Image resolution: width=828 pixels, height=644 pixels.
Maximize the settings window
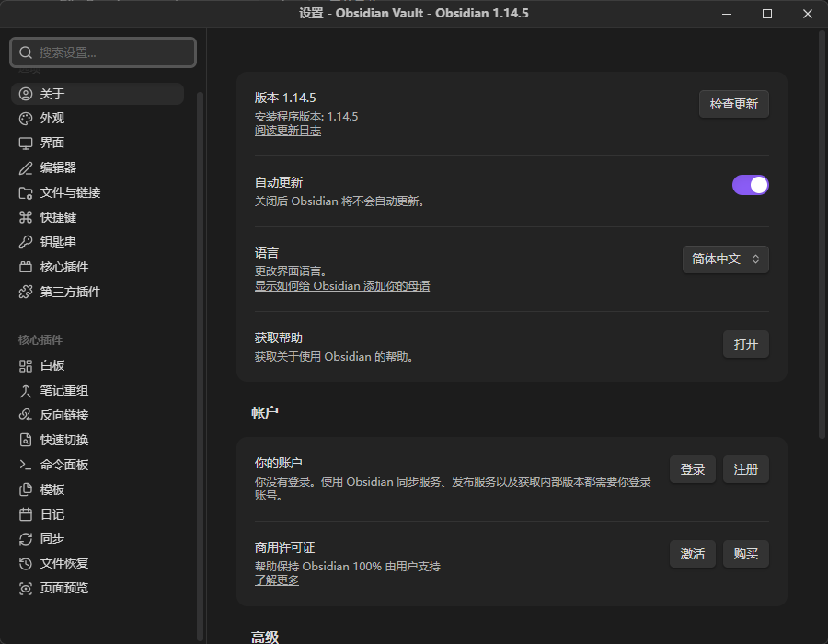(767, 14)
